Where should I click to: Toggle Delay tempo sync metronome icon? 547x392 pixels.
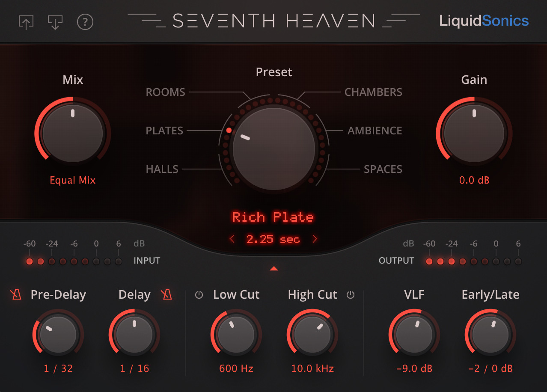click(166, 295)
